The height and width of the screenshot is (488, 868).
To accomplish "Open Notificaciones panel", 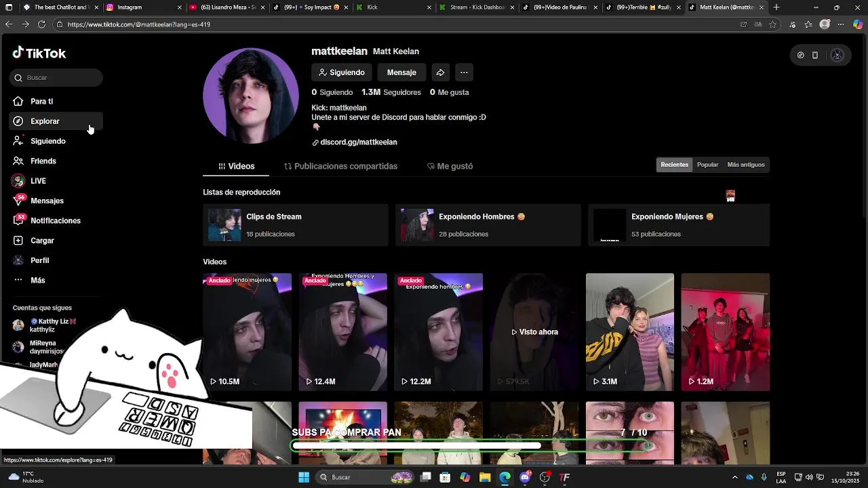I will [x=55, y=220].
